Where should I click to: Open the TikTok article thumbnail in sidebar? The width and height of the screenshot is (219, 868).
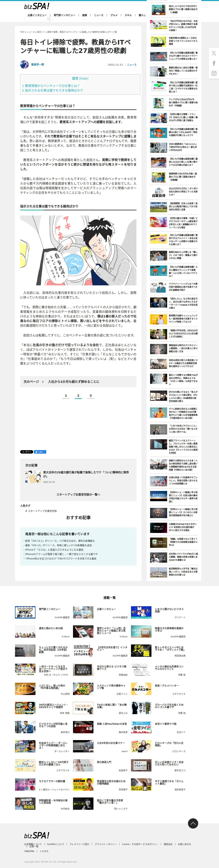[158, 528]
